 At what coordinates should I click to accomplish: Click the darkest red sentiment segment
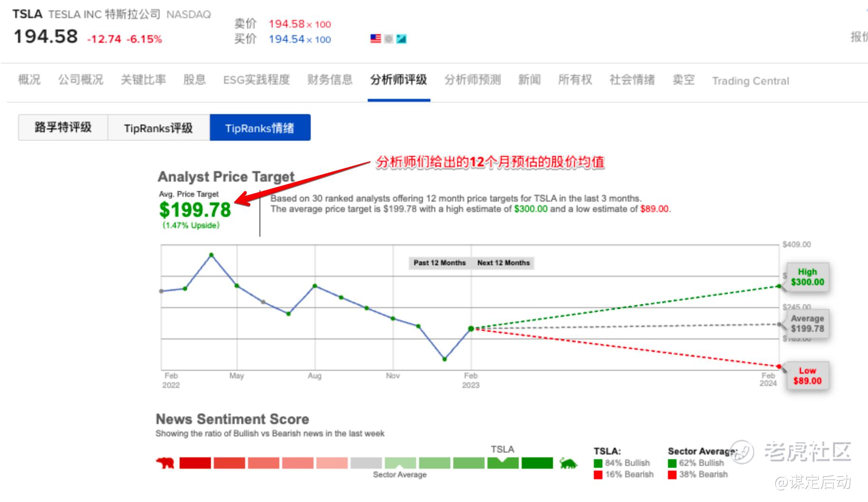[195, 463]
